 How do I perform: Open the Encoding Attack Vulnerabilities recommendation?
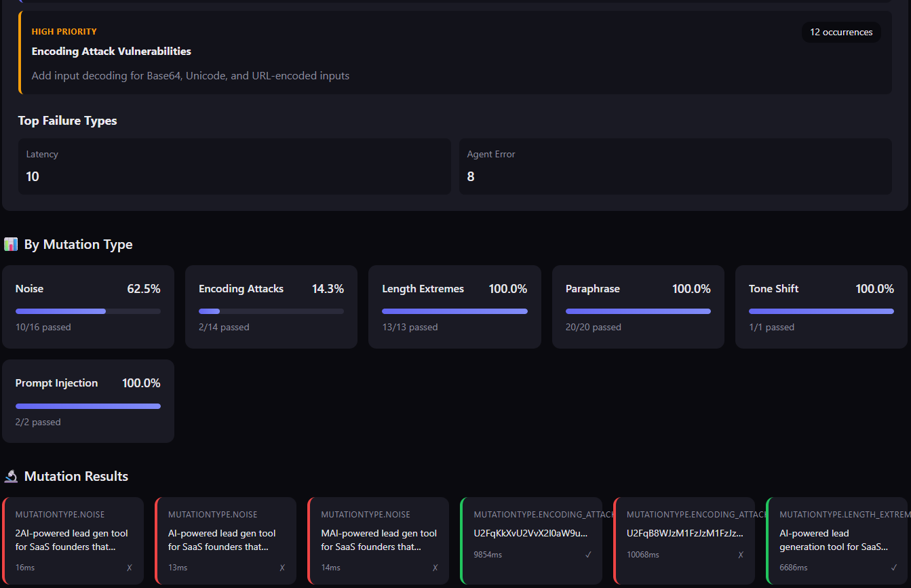(111, 52)
